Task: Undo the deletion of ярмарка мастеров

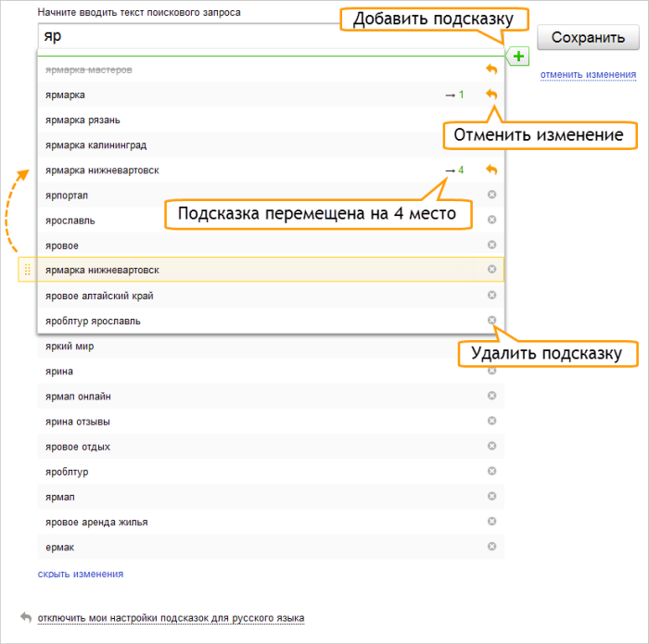Action: 491,69
